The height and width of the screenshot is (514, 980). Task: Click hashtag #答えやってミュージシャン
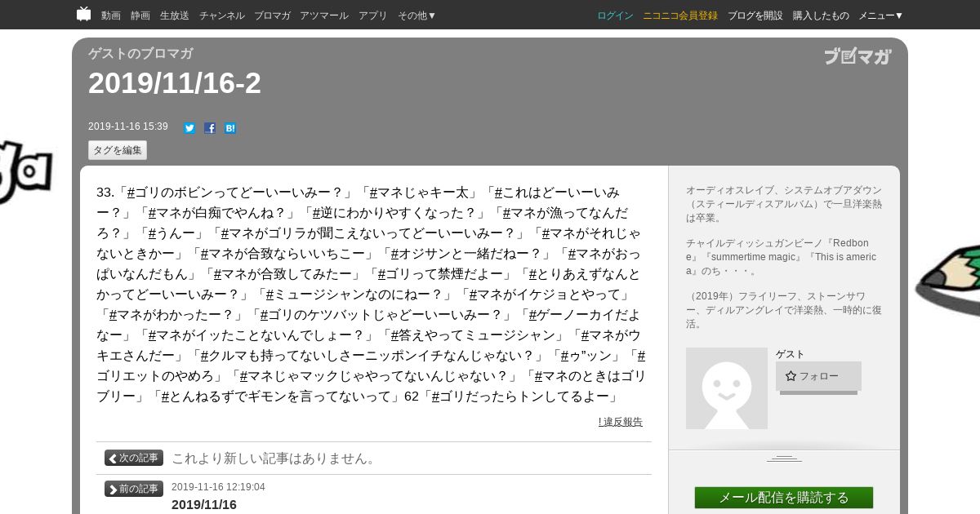[472, 335]
